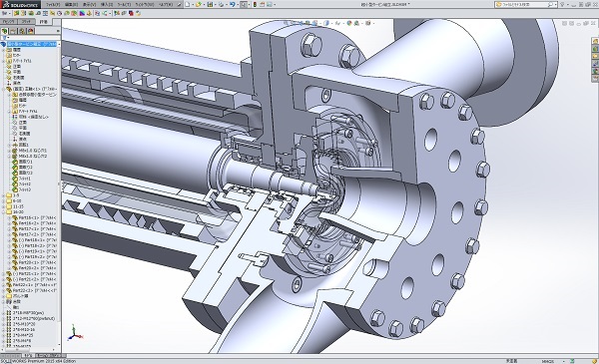Click the filter funnel icon above tree

[x=4, y=37]
